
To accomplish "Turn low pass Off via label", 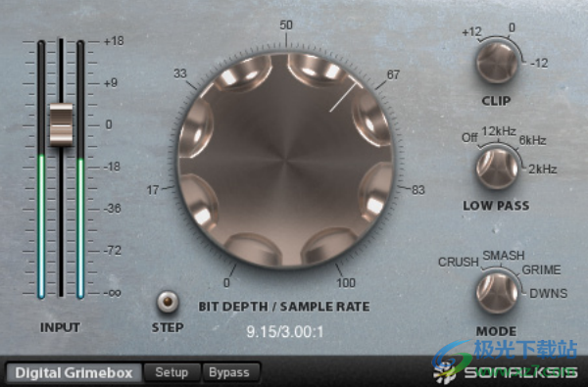I will pyautogui.click(x=469, y=137).
